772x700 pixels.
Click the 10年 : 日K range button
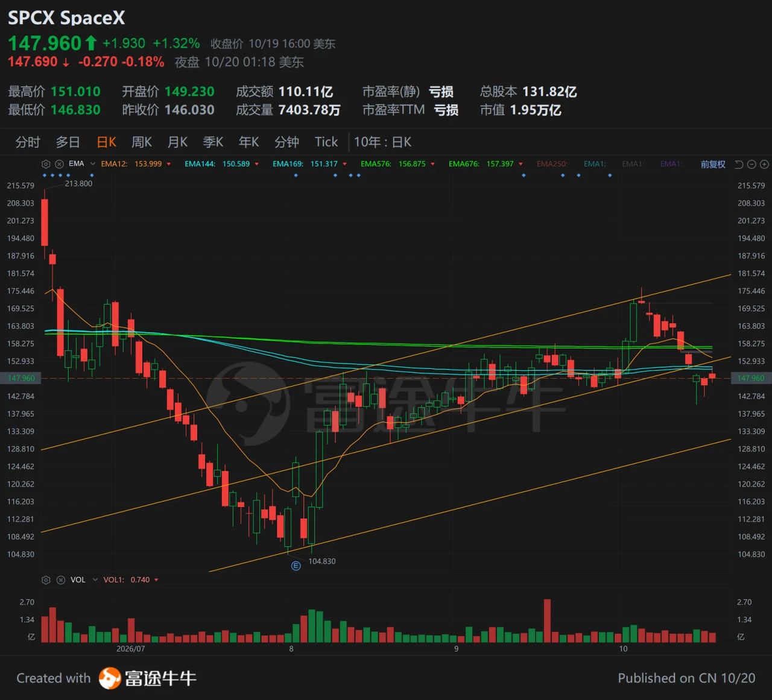[x=382, y=142]
